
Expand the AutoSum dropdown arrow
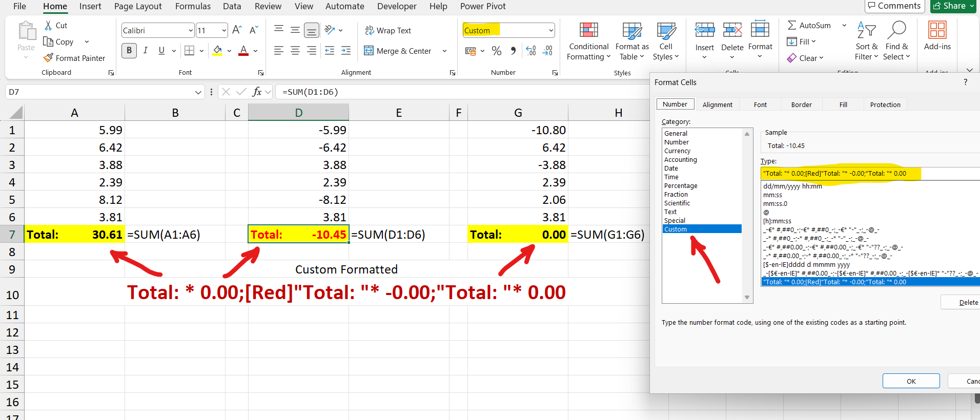pyautogui.click(x=844, y=25)
